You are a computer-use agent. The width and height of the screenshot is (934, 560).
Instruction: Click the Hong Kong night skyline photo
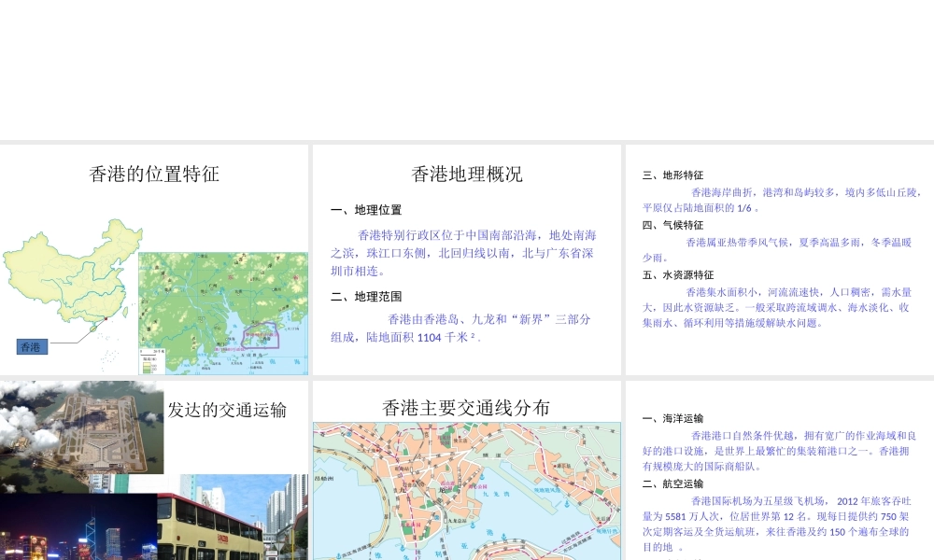78,526
